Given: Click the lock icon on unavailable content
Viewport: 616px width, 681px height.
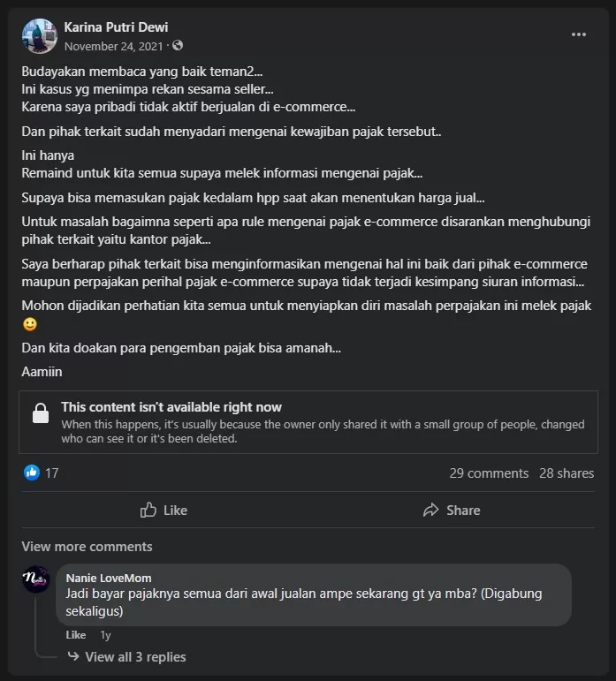Looking at the screenshot, I should coord(40,413).
